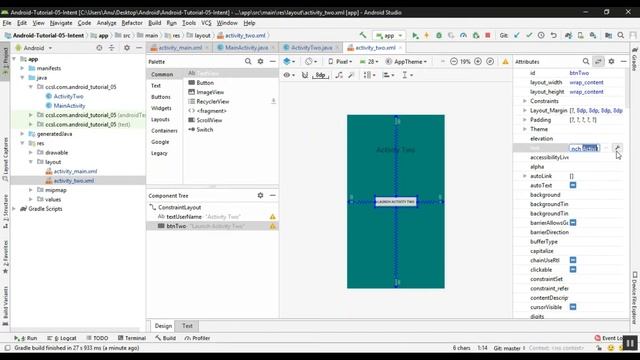The height and width of the screenshot is (360, 640).
Task: Minimize the Palette panel
Action: tap(272, 62)
